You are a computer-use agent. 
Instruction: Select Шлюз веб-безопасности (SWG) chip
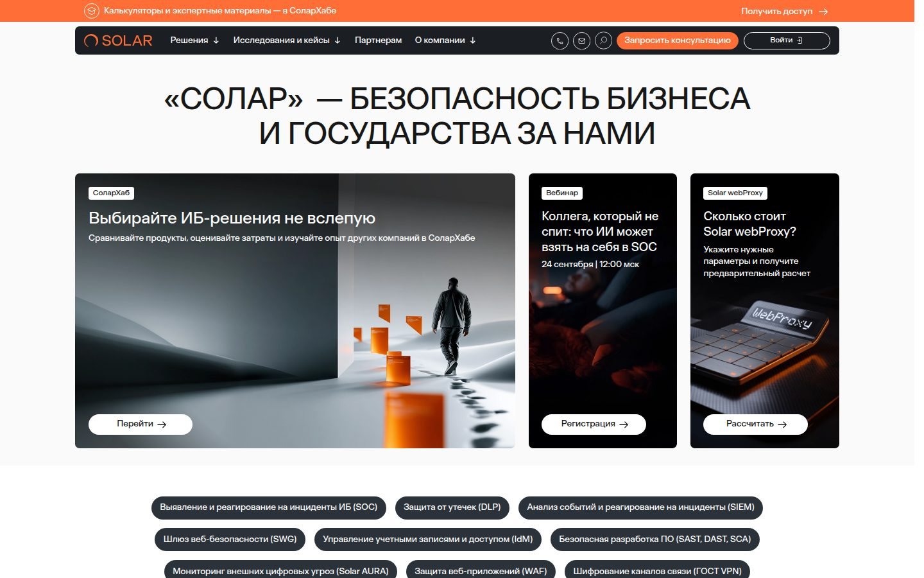230,539
